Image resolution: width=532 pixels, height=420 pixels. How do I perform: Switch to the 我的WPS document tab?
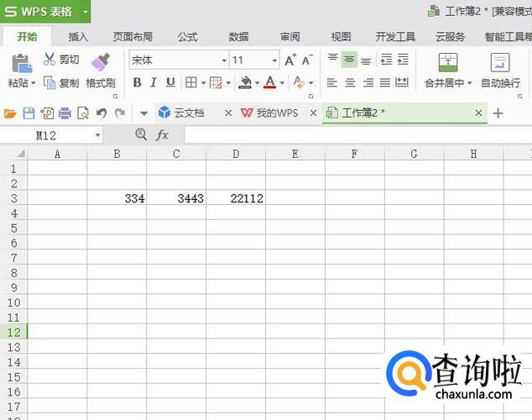pyautogui.click(x=277, y=113)
